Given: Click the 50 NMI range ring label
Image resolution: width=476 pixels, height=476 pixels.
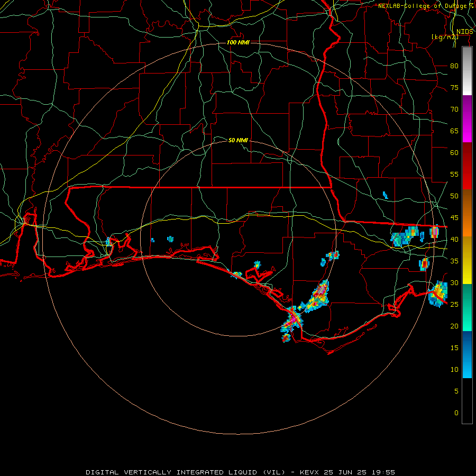Looking at the screenshot, I should click(x=238, y=140).
